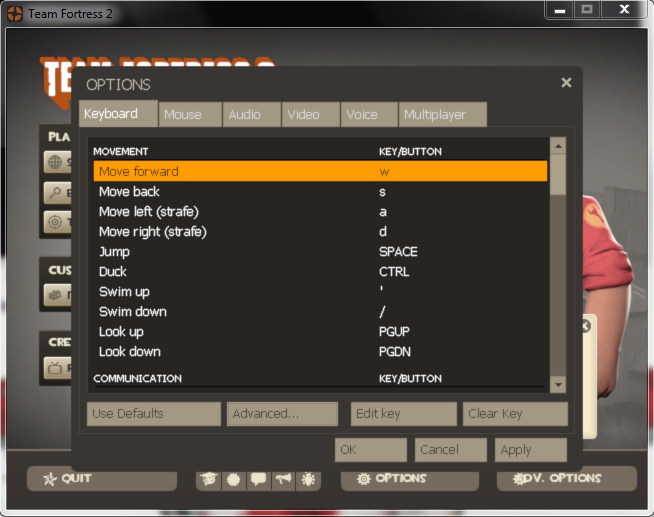The width and height of the screenshot is (654, 517).
Task: Select the Move back binding row
Action: click(x=320, y=191)
